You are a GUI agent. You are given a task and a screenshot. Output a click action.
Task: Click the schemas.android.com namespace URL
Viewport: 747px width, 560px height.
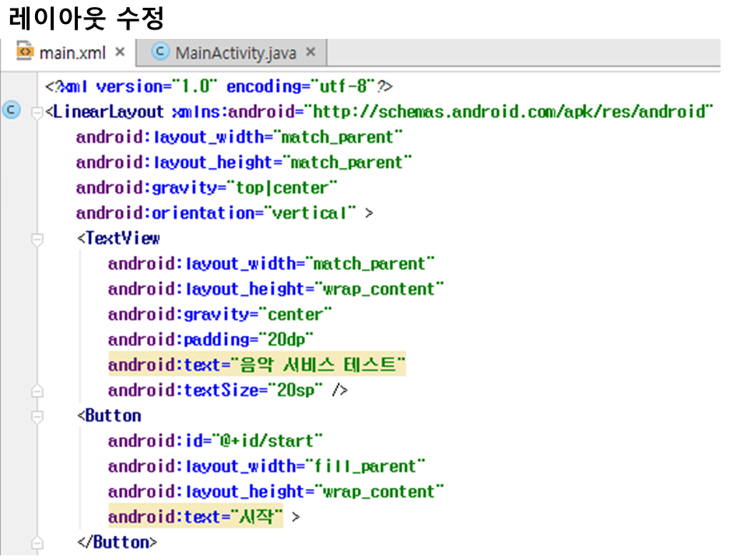(x=510, y=112)
